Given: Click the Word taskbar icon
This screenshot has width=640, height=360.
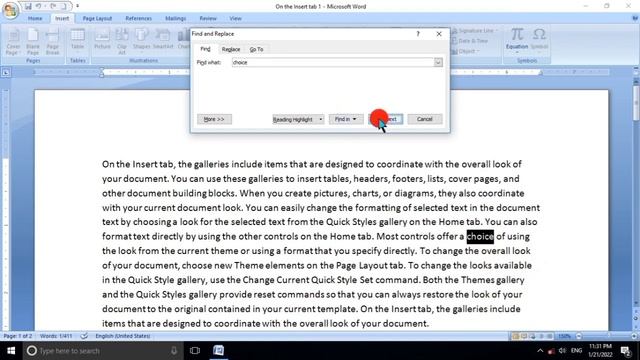Looking at the screenshot, I should pyautogui.click(x=218, y=351).
